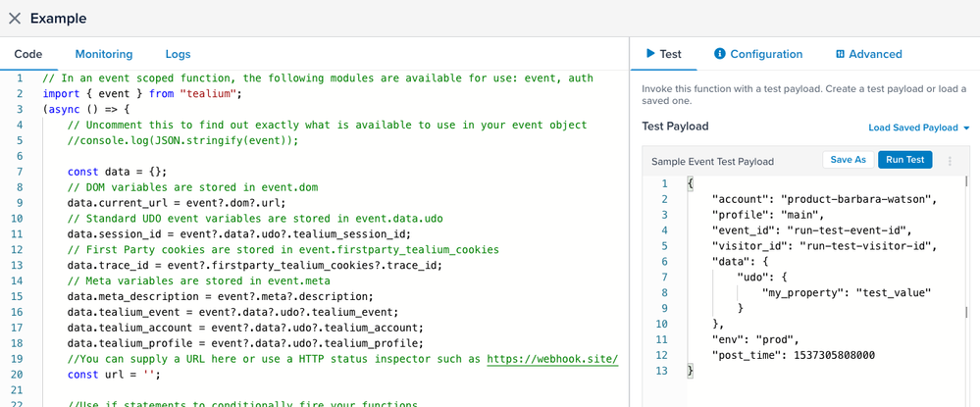Open the webhook.site link in code
The height and width of the screenshot is (407, 980).
pyautogui.click(x=551, y=359)
